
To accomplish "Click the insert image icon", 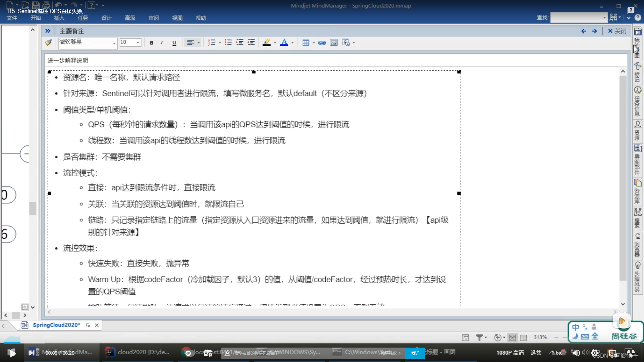I will [333, 43].
